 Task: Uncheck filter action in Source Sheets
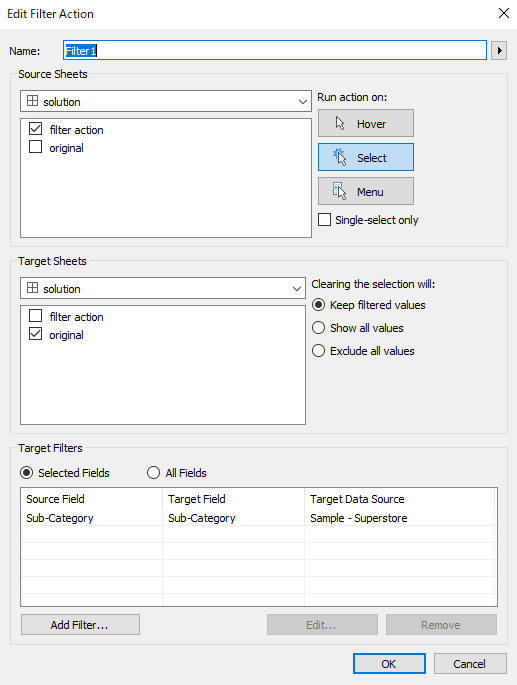click(35, 129)
